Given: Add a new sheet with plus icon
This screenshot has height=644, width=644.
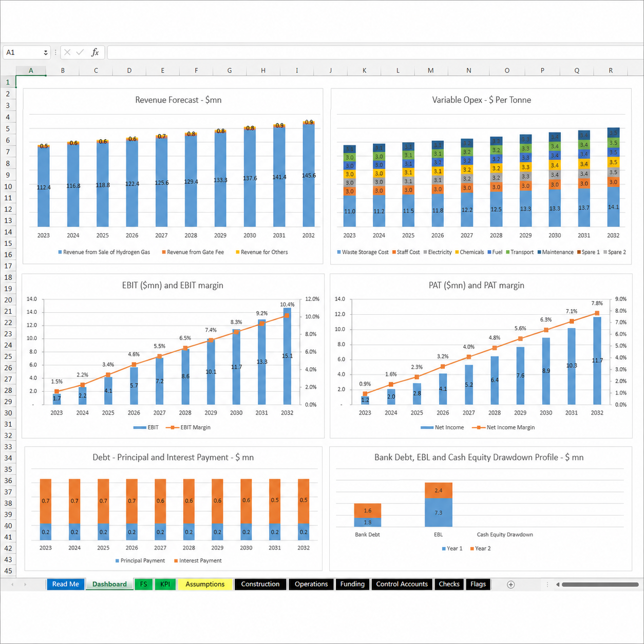Looking at the screenshot, I should [x=510, y=584].
